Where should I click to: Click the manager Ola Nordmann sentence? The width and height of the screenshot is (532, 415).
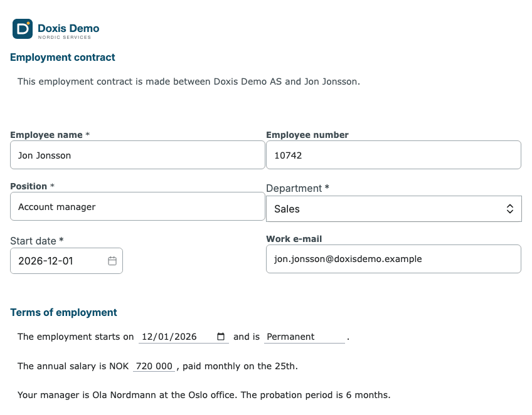pyautogui.click(x=204, y=395)
